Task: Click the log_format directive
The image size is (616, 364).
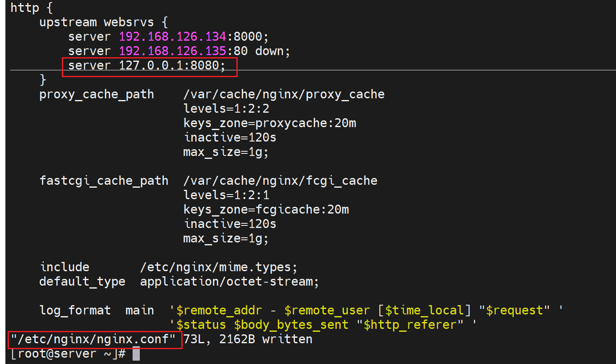Action: coord(75,310)
